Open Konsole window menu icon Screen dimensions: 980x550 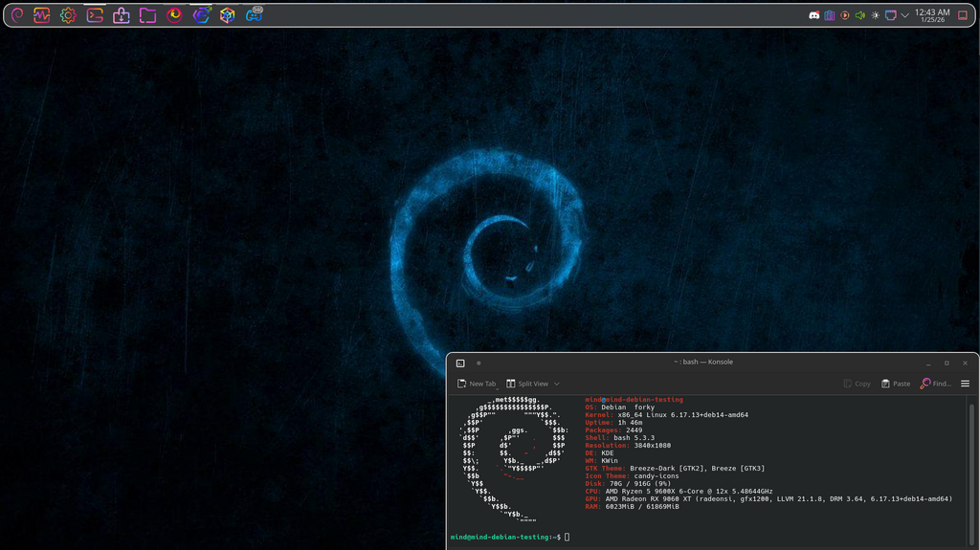click(x=460, y=363)
